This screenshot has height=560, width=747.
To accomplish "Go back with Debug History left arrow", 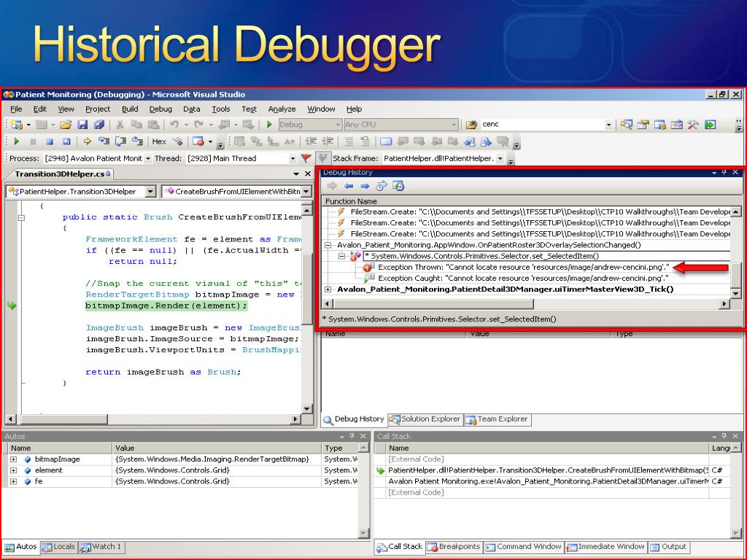I will (x=349, y=186).
